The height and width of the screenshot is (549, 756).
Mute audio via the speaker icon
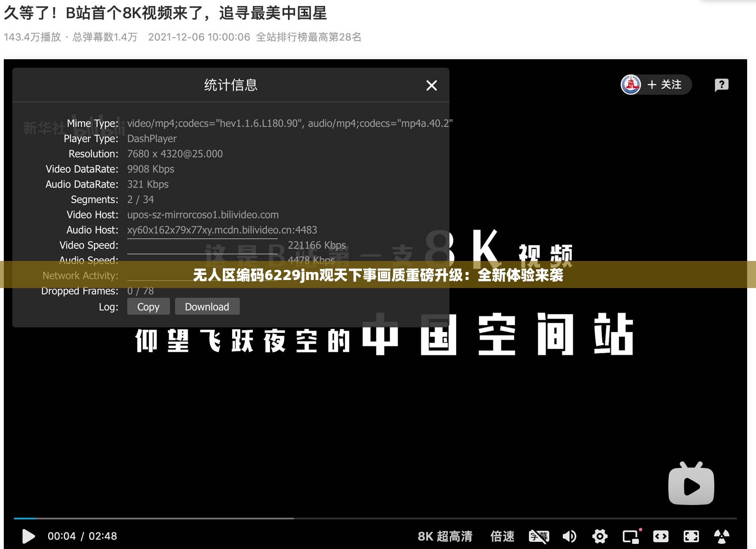(x=570, y=536)
